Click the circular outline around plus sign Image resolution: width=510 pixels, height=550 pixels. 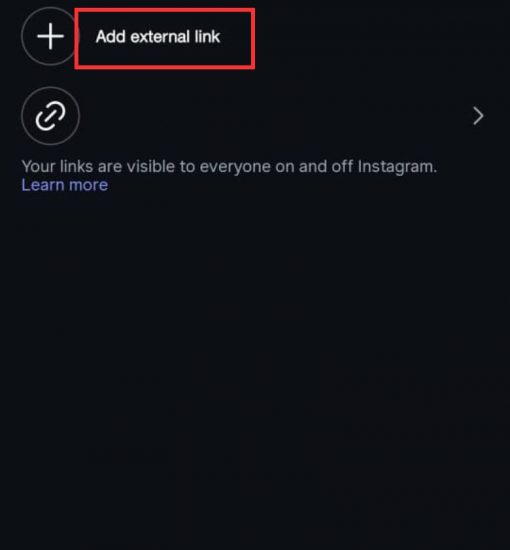coord(51,36)
